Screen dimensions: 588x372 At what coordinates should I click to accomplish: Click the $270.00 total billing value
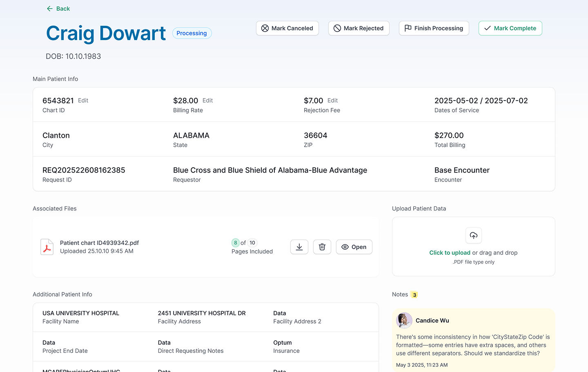click(x=449, y=135)
